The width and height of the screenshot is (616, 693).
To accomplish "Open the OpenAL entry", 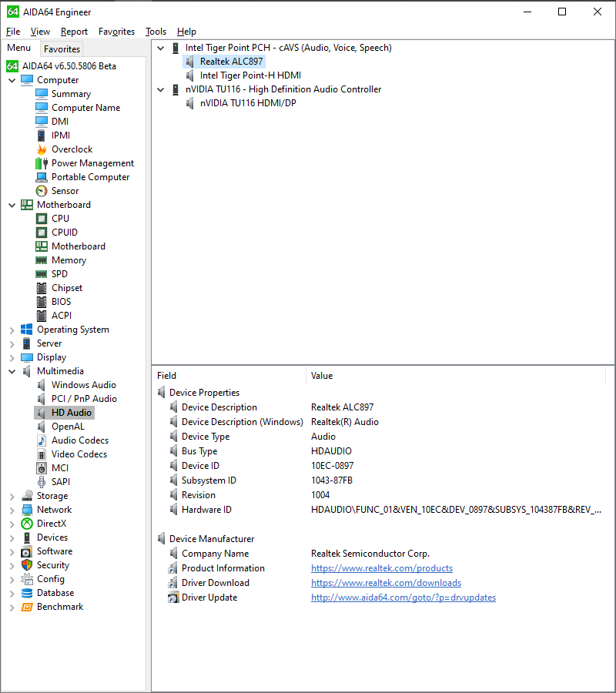I will 68,427.
